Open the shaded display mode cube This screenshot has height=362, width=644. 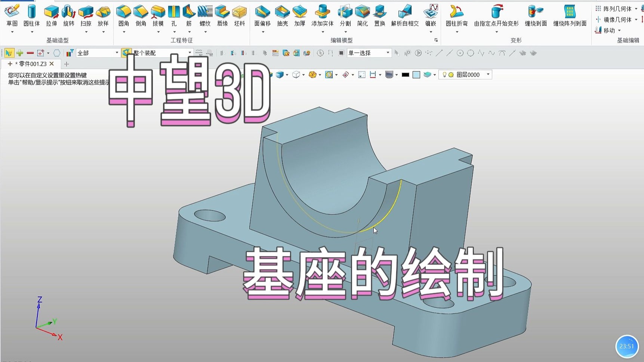(x=279, y=75)
